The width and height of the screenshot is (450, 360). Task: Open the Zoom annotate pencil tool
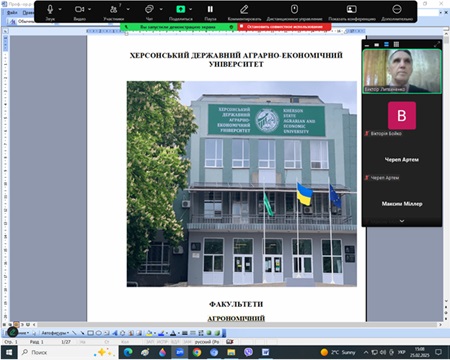point(244,9)
